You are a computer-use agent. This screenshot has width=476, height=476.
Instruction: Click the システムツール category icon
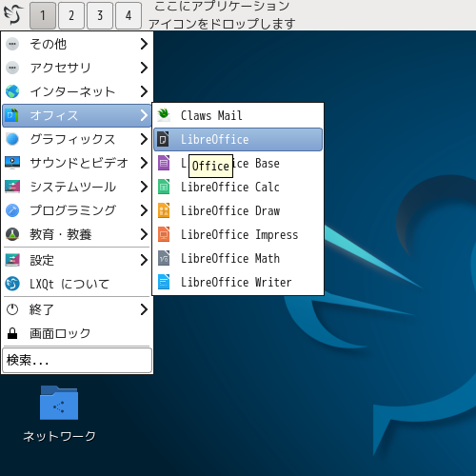(x=12, y=187)
